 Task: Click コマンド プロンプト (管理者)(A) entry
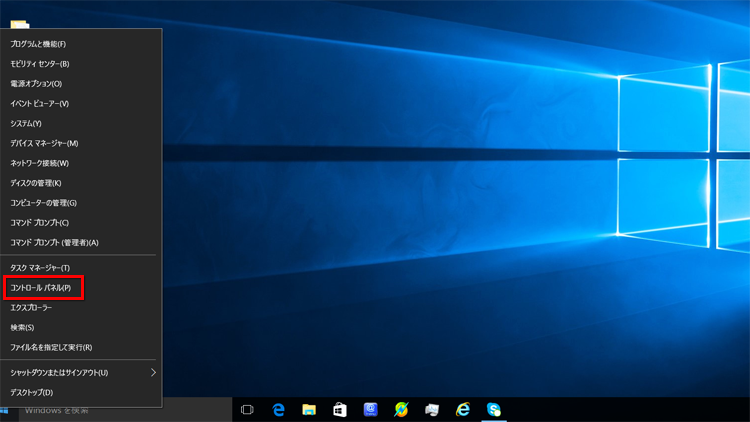click(x=54, y=243)
